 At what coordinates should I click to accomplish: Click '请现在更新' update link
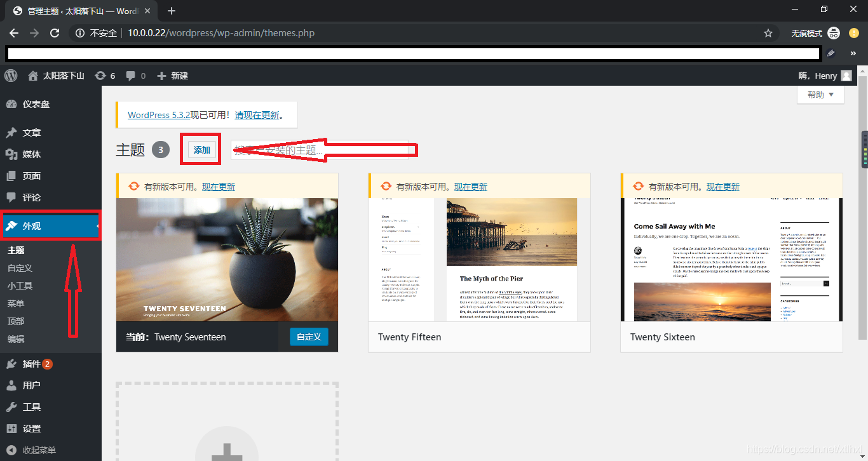(257, 115)
